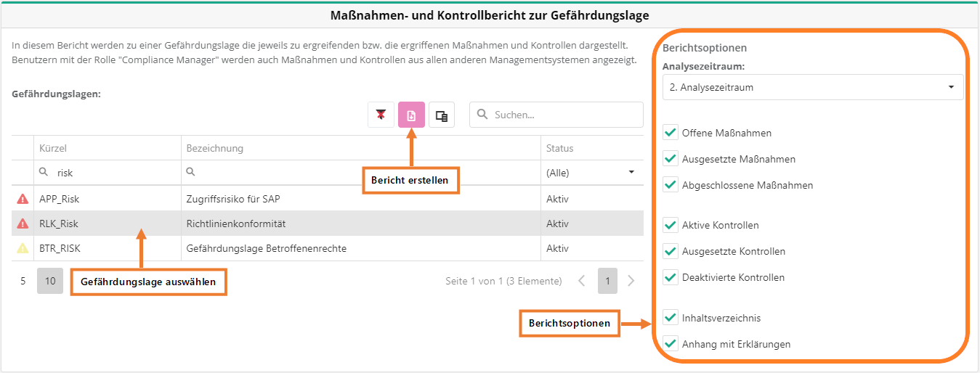This screenshot has height=373, width=980.
Task: Select the Gefährdungslage Betroffenenrechte row
Action: [266, 248]
